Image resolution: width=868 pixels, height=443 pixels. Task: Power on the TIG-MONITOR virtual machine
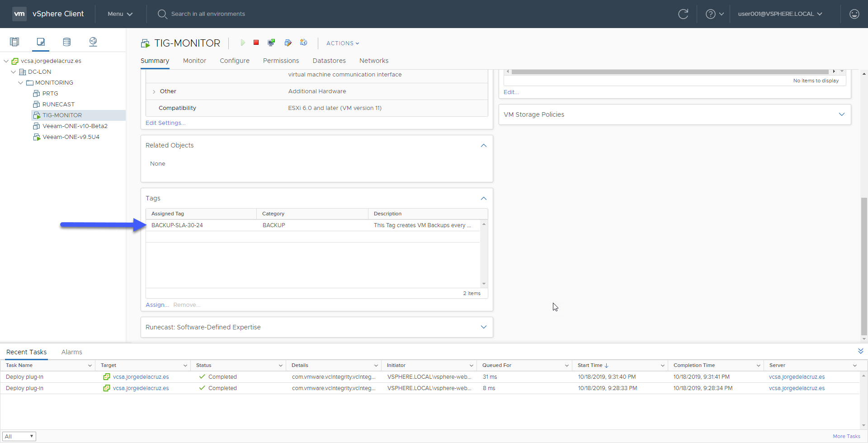coord(243,43)
